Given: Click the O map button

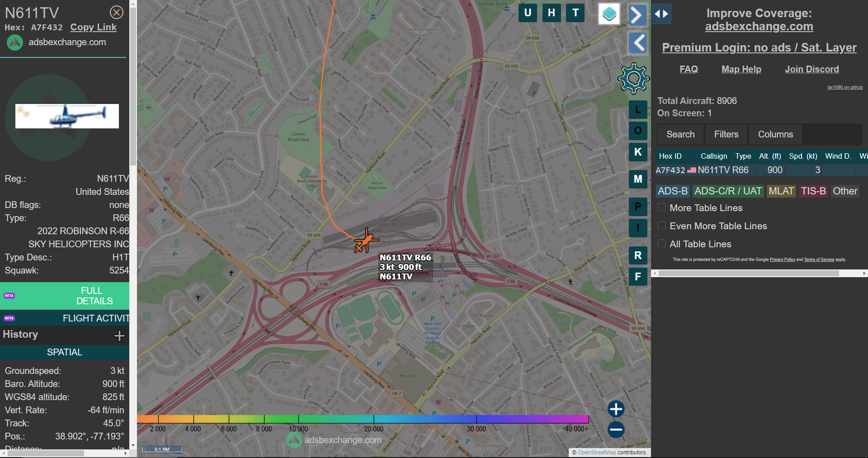Looking at the screenshot, I should 638,131.
